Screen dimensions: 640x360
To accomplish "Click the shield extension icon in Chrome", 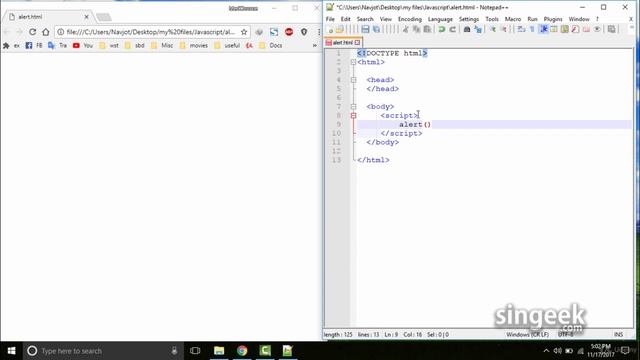I will pos(304,32).
